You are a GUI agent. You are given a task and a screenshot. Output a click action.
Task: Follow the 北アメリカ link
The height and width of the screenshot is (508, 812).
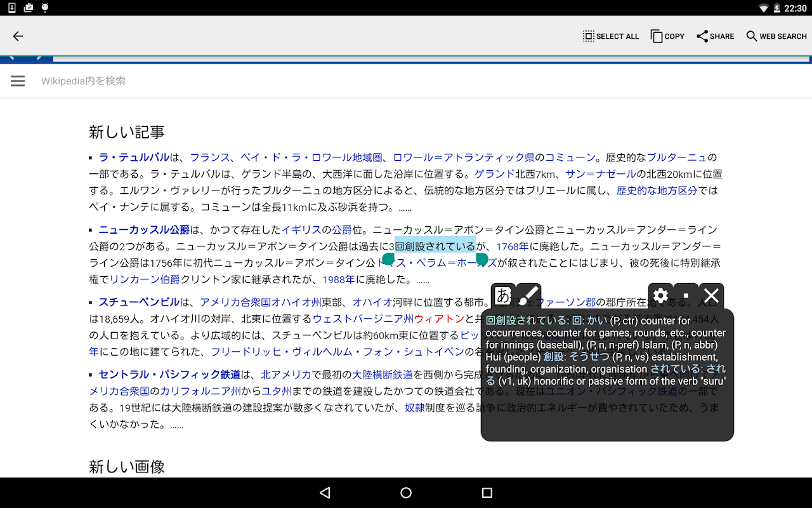(286, 375)
